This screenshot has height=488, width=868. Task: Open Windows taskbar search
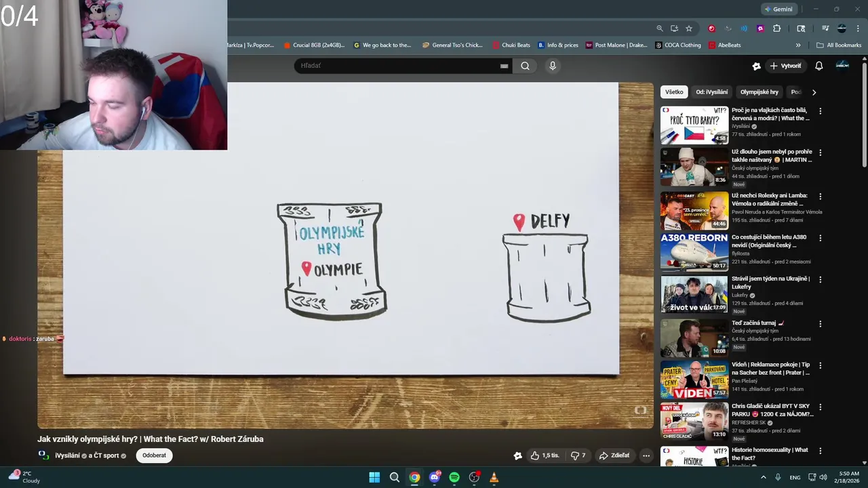394,477
